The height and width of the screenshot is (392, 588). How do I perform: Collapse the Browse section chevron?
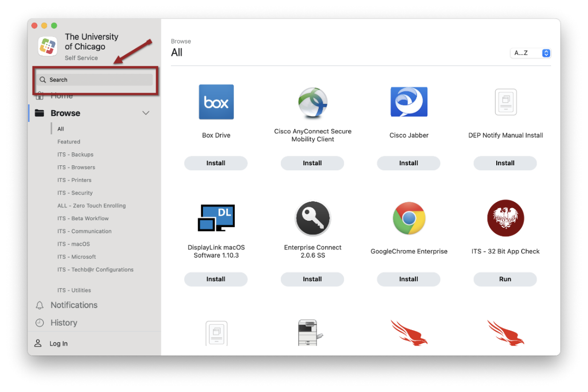click(x=146, y=113)
